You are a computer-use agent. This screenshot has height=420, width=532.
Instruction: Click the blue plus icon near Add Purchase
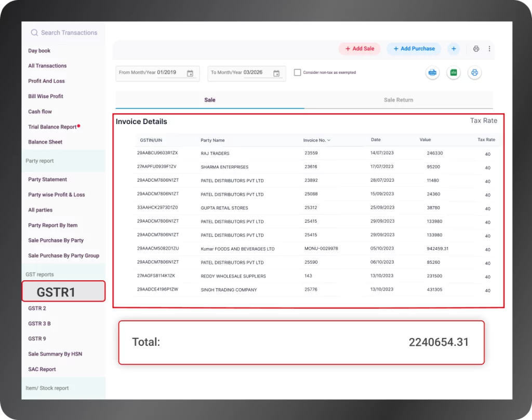coord(454,48)
